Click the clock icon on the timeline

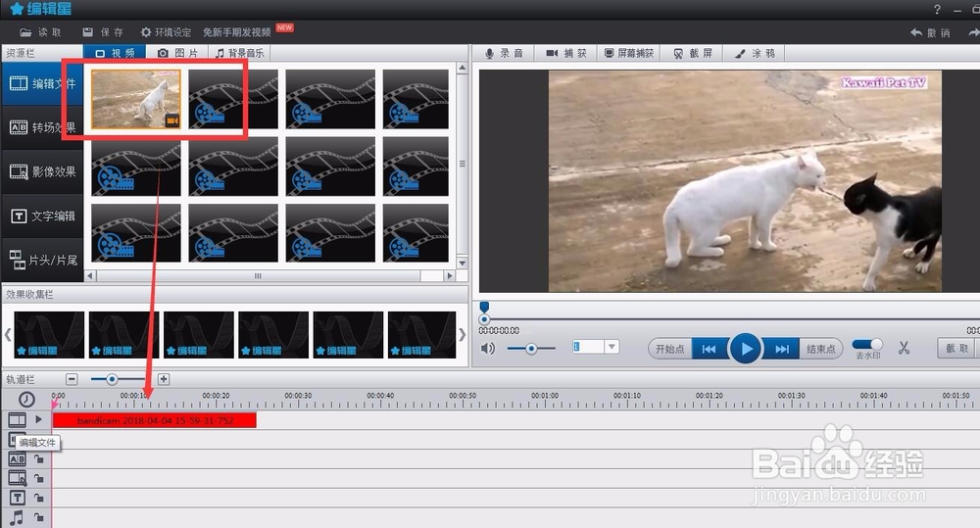click(x=26, y=400)
